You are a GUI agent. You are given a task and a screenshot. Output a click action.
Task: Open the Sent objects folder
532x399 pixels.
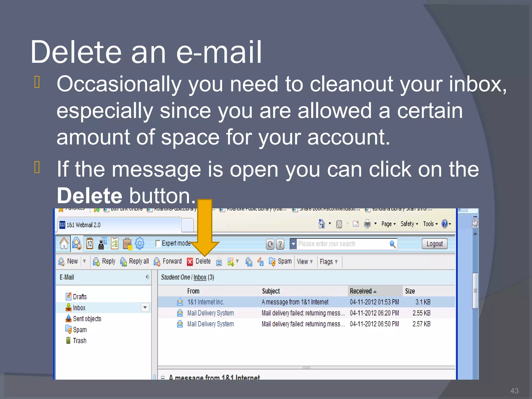point(83,318)
